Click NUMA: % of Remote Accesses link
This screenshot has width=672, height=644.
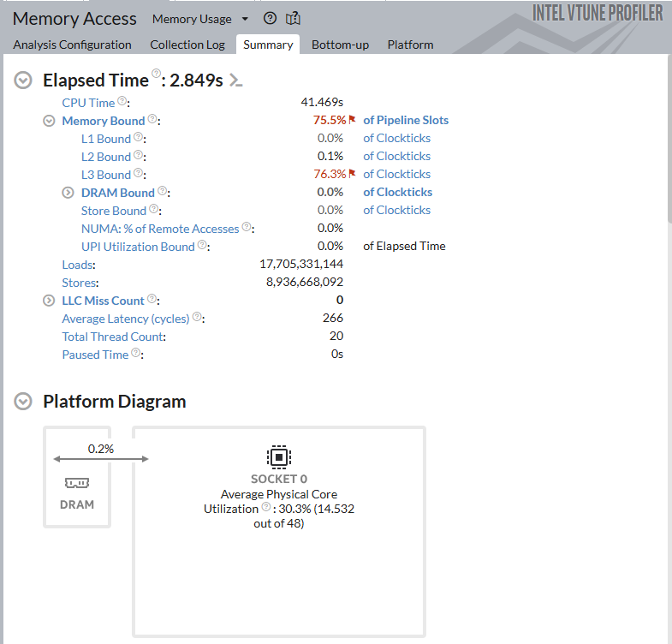[x=160, y=229]
